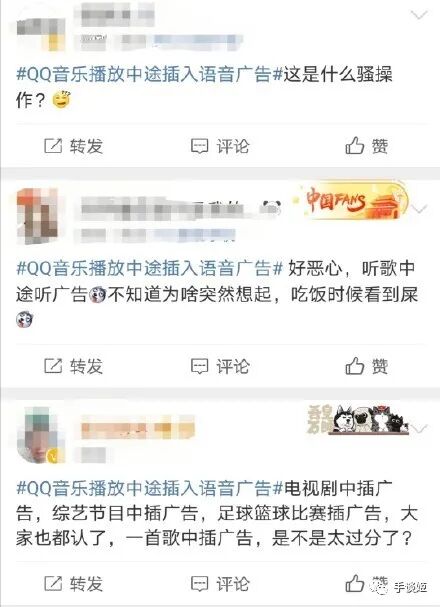
Task: Open the hashtag link in the second post
Action: pos(149,268)
